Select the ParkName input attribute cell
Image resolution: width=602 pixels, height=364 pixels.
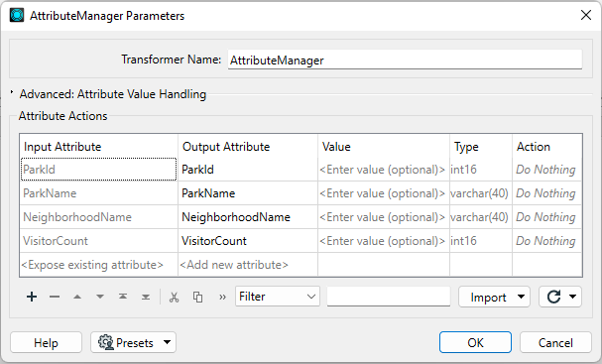pyautogui.click(x=98, y=193)
